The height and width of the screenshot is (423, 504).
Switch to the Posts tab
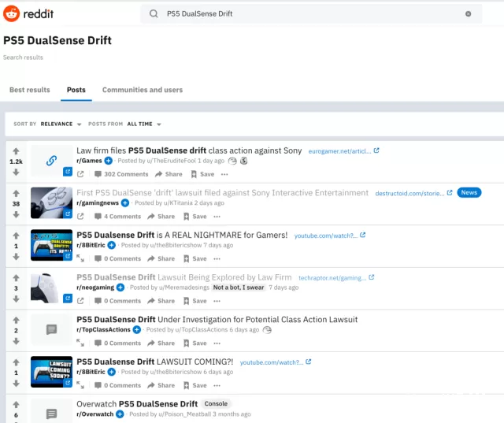point(76,90)
